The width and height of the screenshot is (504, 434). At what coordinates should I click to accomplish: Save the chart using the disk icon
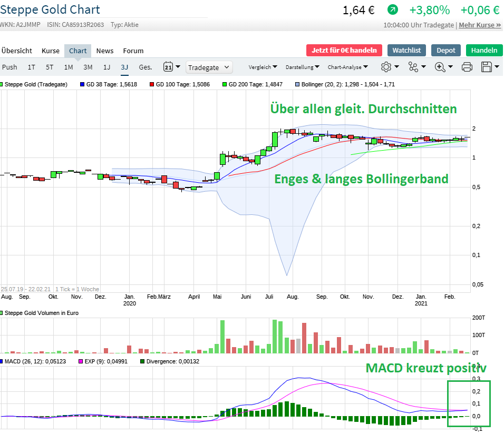tap(488, 67)
